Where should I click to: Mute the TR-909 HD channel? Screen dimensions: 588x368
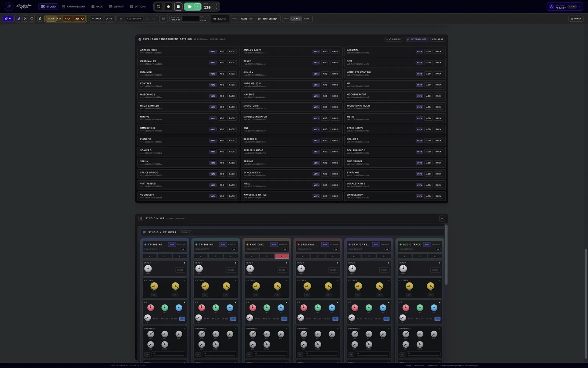[149, 256]
